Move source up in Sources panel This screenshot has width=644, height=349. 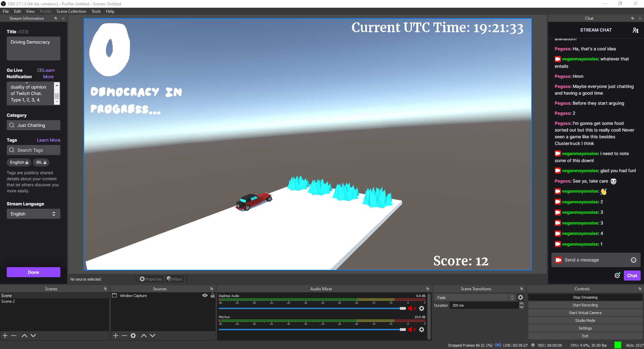pos(144,336)
